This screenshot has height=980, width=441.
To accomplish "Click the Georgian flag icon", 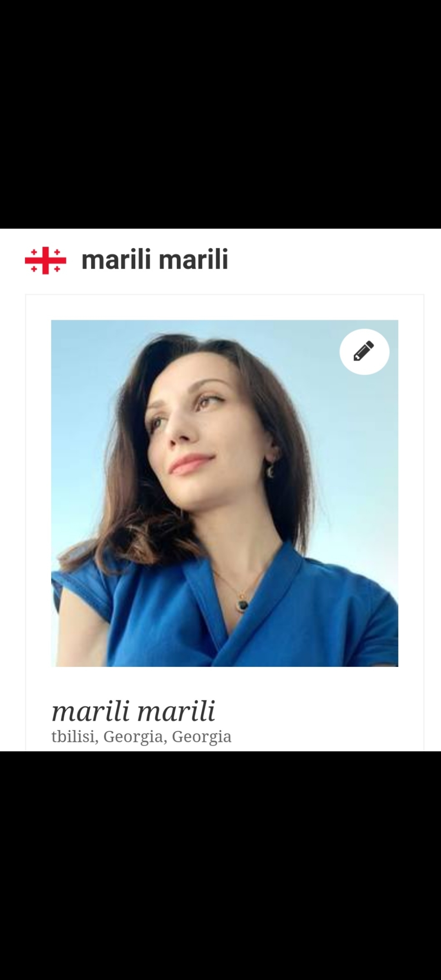I will pyautogui.click(x=45, y=260).
